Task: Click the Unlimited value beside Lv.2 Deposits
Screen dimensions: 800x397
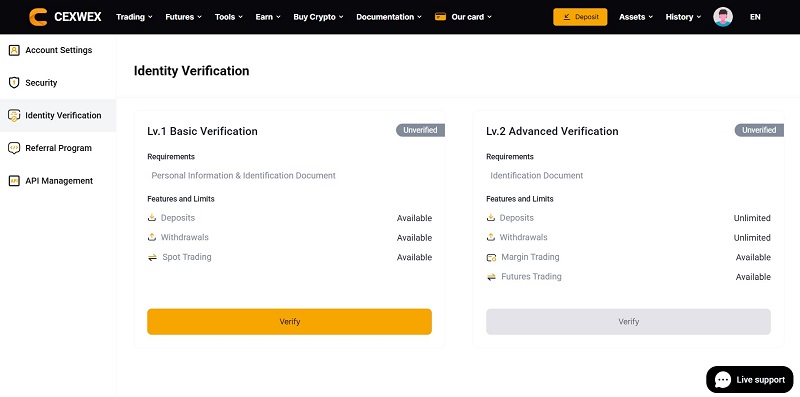Action: click(752, 218)
